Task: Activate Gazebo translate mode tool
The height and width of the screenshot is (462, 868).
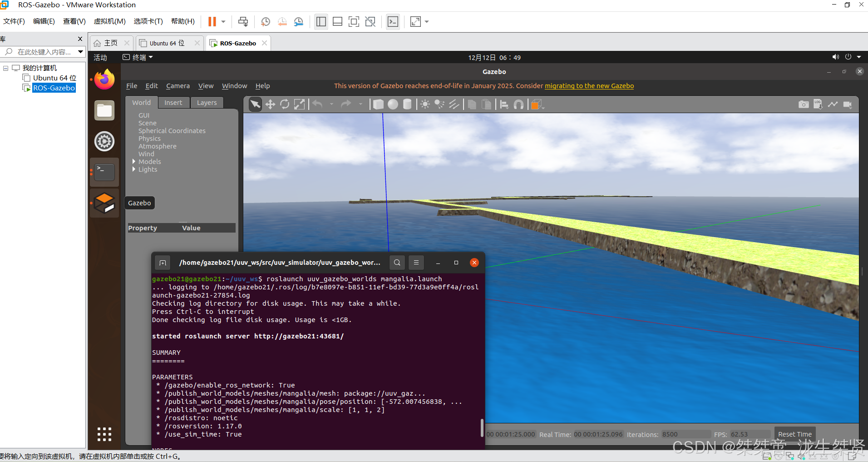Action: pyautogui.click(x=270, y=104)
